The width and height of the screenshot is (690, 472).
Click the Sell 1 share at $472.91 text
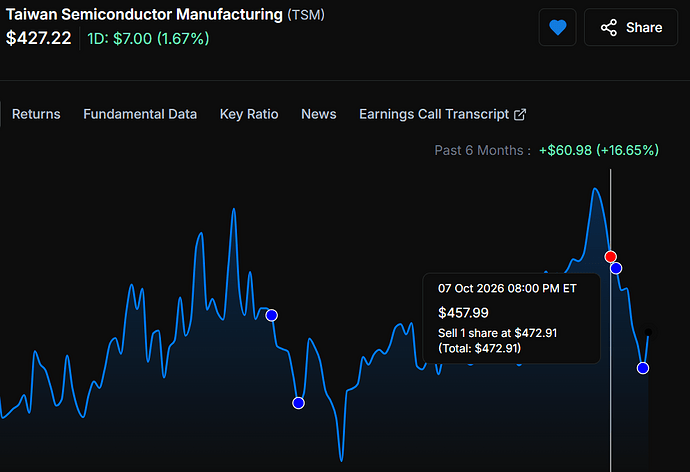click(497, 333)
